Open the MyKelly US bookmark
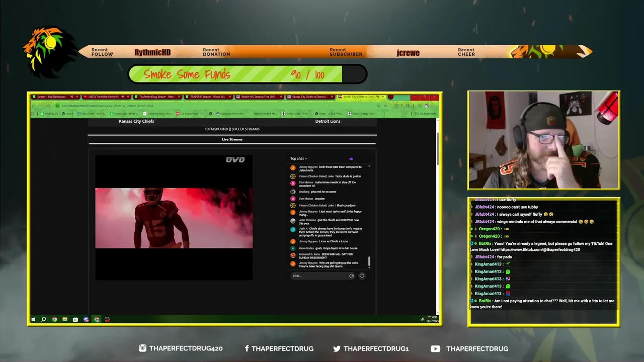Screen dimensions: 644x362 coord(50,114)
